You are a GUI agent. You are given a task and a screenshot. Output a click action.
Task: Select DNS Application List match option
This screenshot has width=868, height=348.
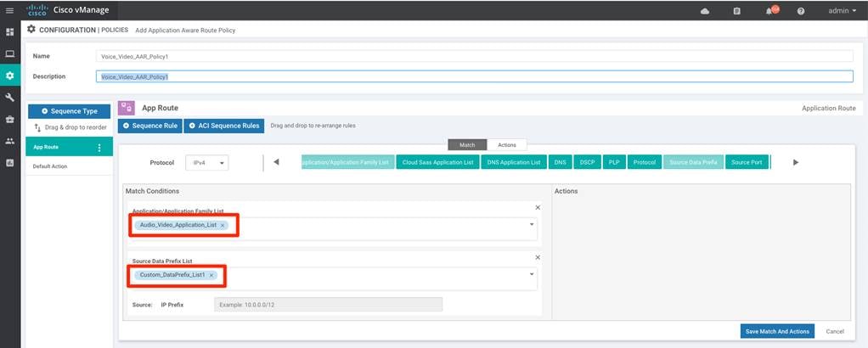[514, 163]
